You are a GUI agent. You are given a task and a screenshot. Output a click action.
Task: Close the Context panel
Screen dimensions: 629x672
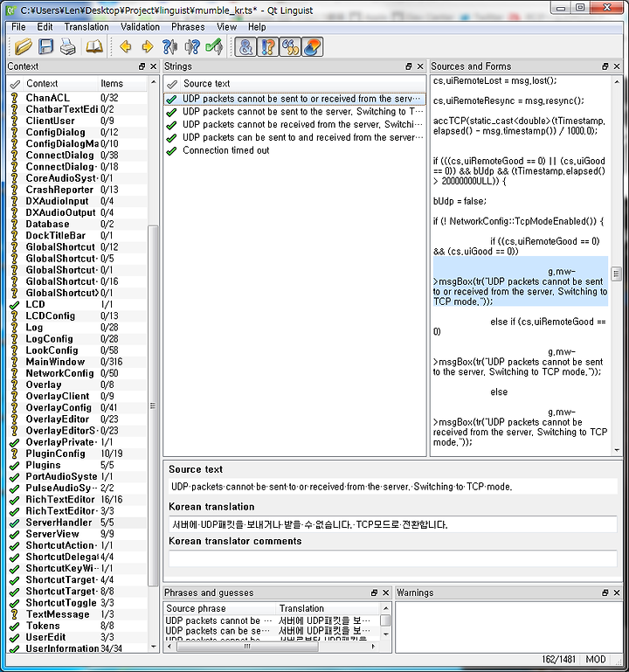click(x=154, y=66)
